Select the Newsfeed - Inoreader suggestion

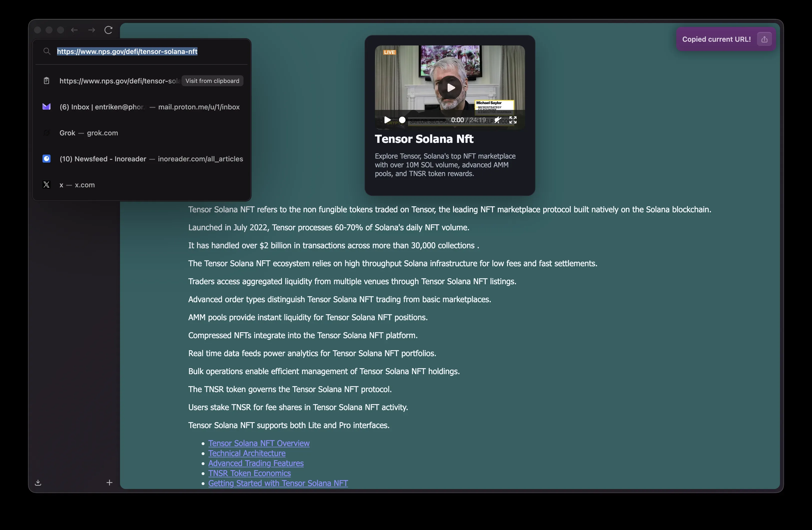[x=141, y=159]
